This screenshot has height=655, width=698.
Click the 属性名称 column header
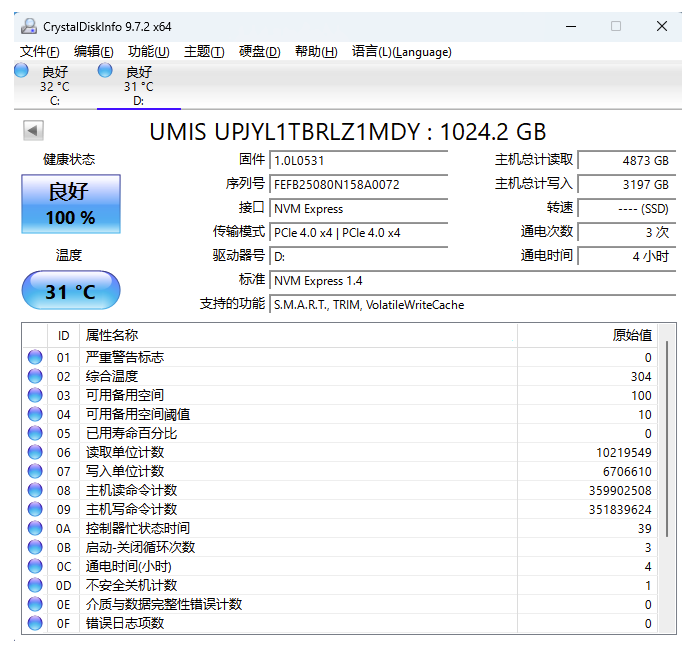click(298, 335)
